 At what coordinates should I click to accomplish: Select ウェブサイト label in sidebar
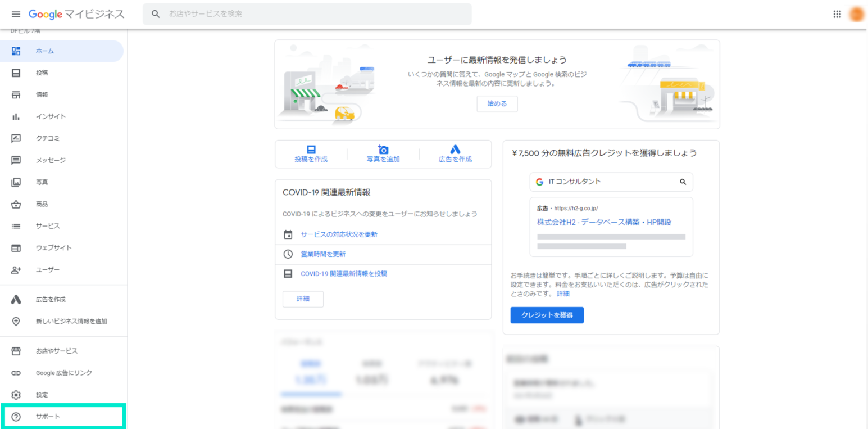[54, 248]
